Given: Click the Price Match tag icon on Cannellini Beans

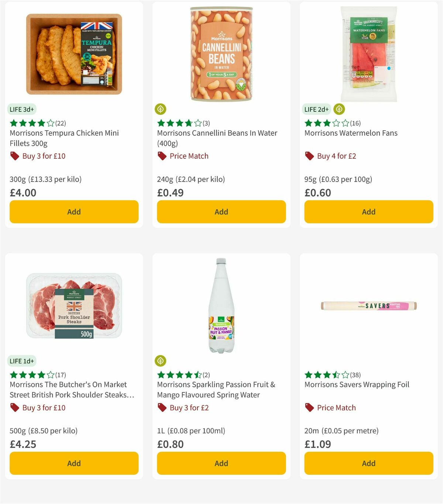Looking at the screenshot, I should tap(162, 156).
